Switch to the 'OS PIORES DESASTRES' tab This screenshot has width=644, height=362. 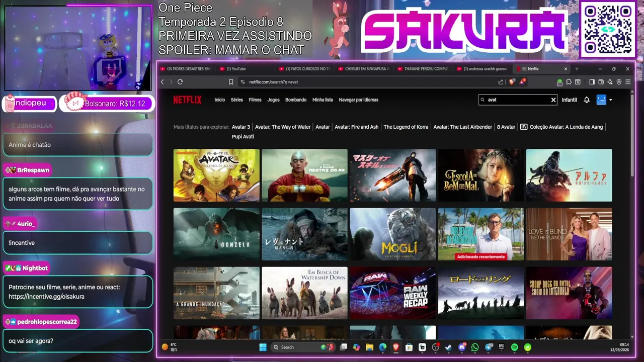click(186, 69)
